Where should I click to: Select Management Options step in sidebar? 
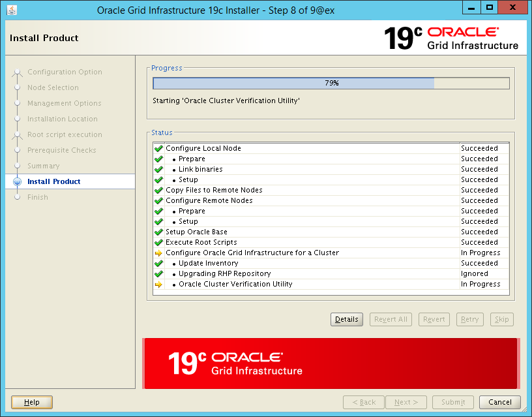(x=65, y=103)
